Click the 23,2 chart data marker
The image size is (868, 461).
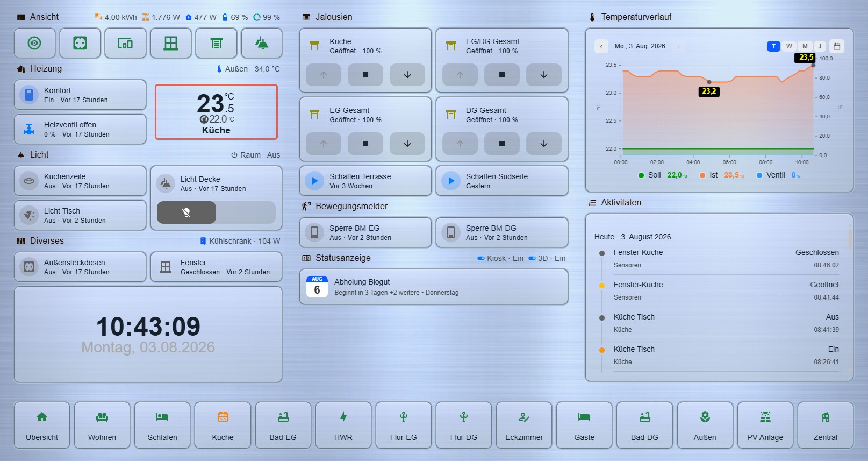point(709,82)
